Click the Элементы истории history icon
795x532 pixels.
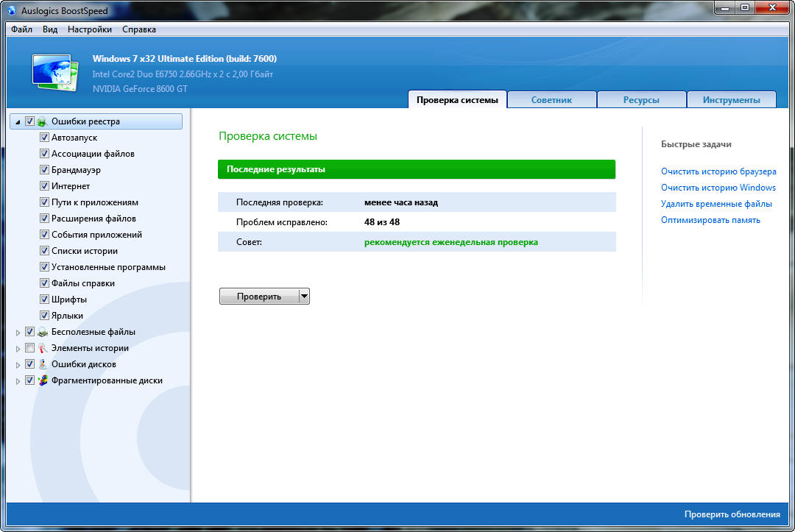click(x=43, y=348)
